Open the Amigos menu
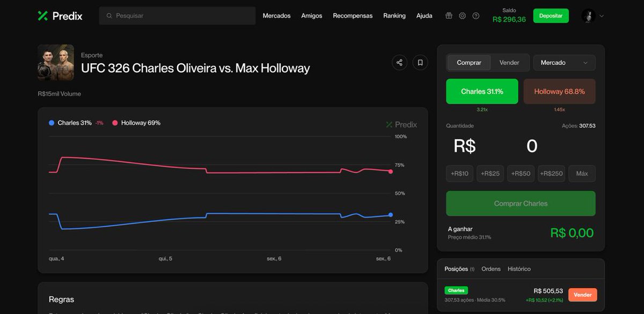 [x=312, y=16]
